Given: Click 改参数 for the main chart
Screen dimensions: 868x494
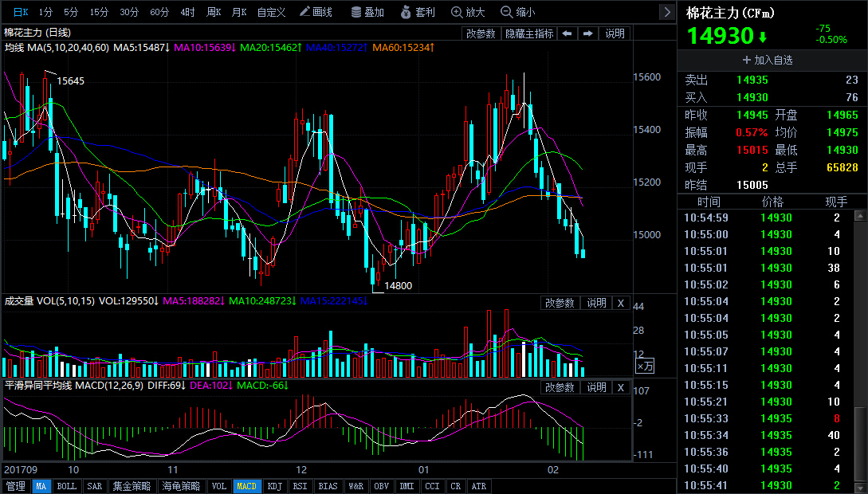Looking at the screenshot, I should click(481, 33).
